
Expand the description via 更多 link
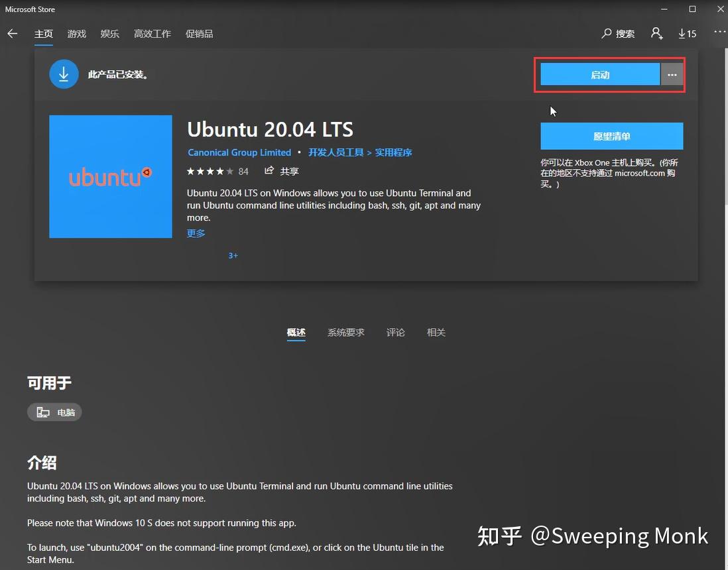point(196,233)
